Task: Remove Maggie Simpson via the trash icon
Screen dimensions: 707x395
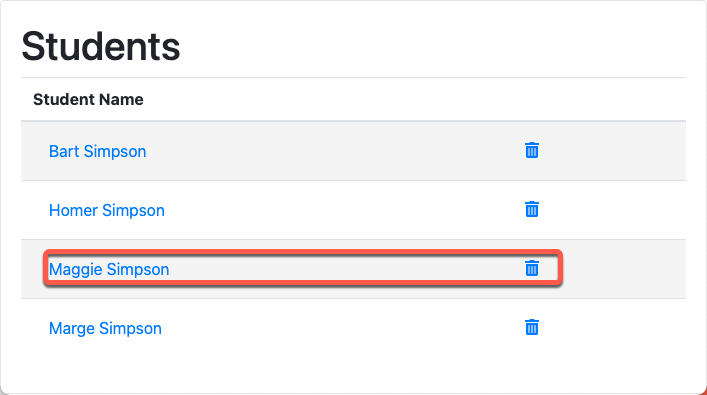Action: (532, 268)
